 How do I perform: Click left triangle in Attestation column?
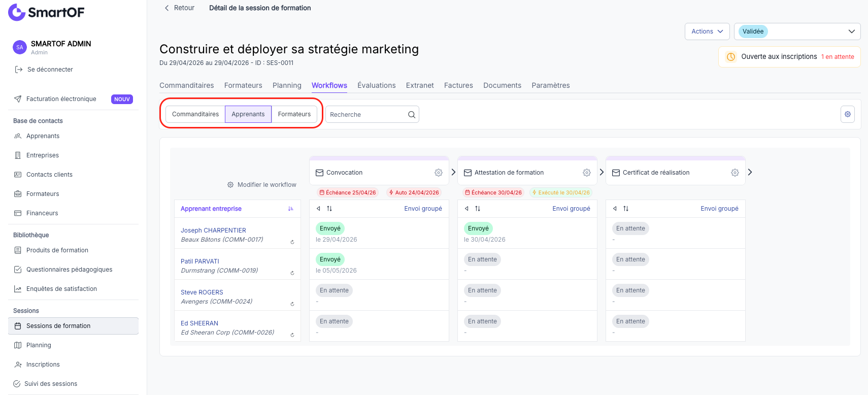466,209
